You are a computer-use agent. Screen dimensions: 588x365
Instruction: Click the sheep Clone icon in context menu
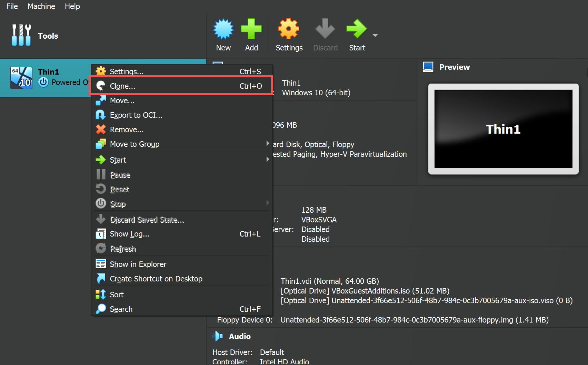click(101, 86)
